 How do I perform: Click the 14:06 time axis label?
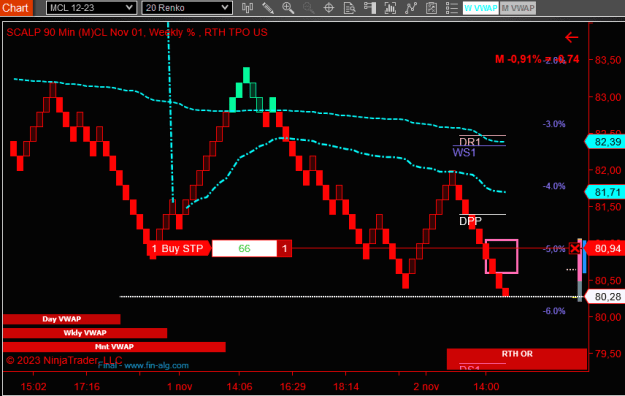click(x=239, y=386)
